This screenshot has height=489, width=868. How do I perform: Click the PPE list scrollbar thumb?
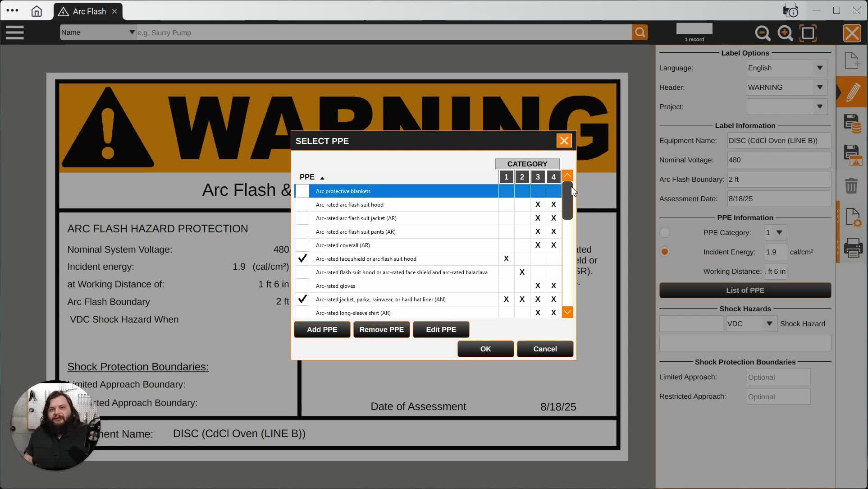567,201
